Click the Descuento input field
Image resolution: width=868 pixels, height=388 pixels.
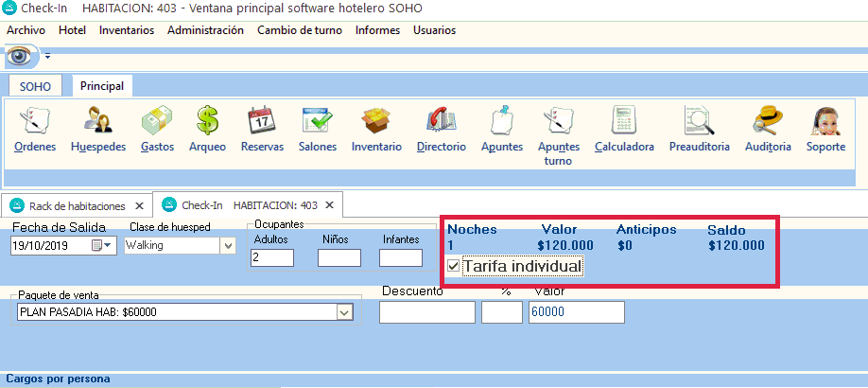[426, 312]
